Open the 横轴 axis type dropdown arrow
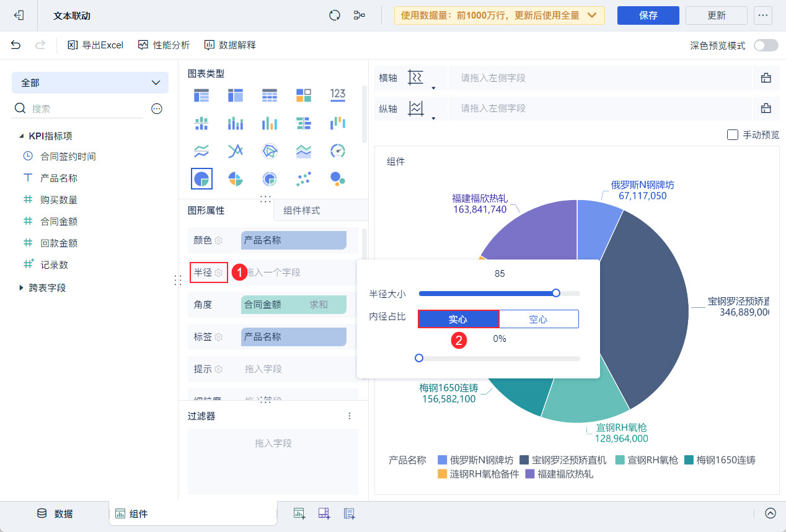The width and height of the screenshot is (786, 532). pyautogui.click(x=433, y=88)
